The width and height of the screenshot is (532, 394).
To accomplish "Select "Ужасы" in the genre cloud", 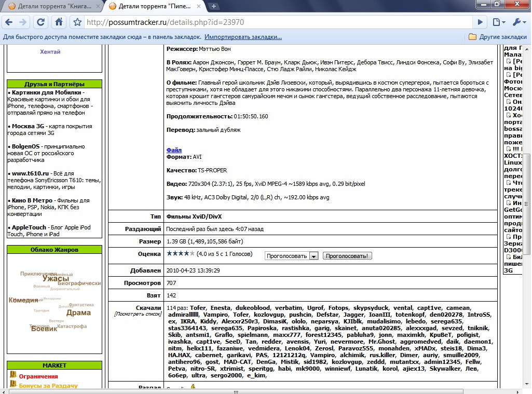I will (x=56, y=279).
